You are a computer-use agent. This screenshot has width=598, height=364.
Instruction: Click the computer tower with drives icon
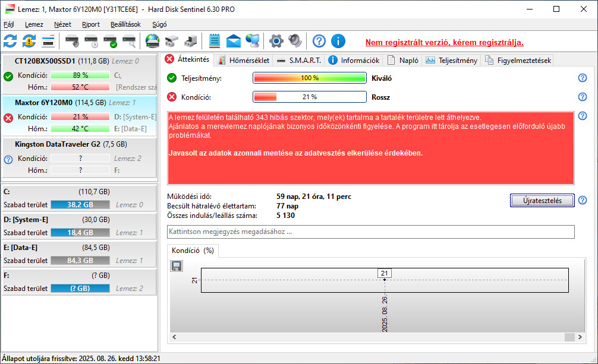tap(190, 41)
